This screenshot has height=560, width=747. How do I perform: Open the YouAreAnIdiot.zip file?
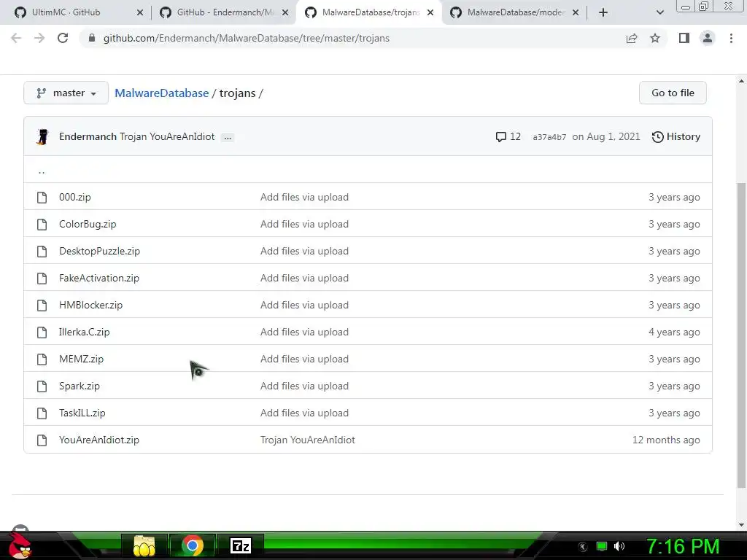(99, 440)
